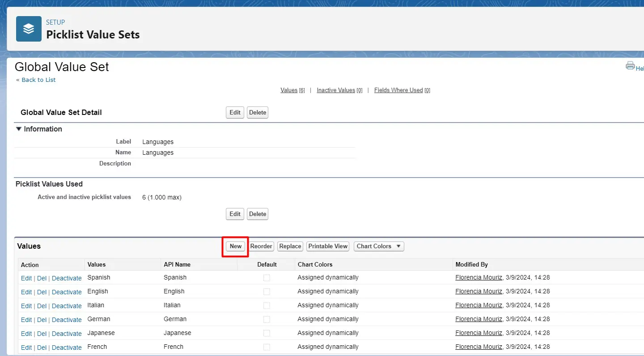This screenshot has width=644, height=356.
Task: Toggle the Default checkbox for Italian
Action: [x=267, y=305]
